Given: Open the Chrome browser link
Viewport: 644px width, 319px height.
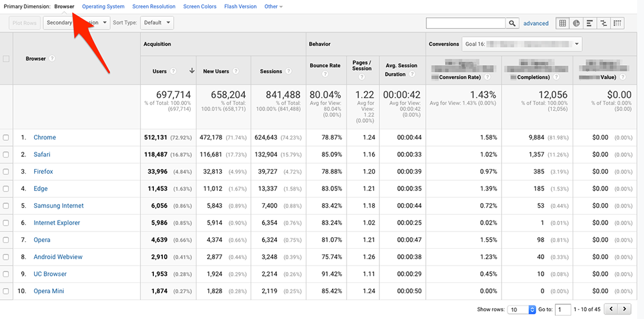Looking at the screenshot, I should coord(45,138).
